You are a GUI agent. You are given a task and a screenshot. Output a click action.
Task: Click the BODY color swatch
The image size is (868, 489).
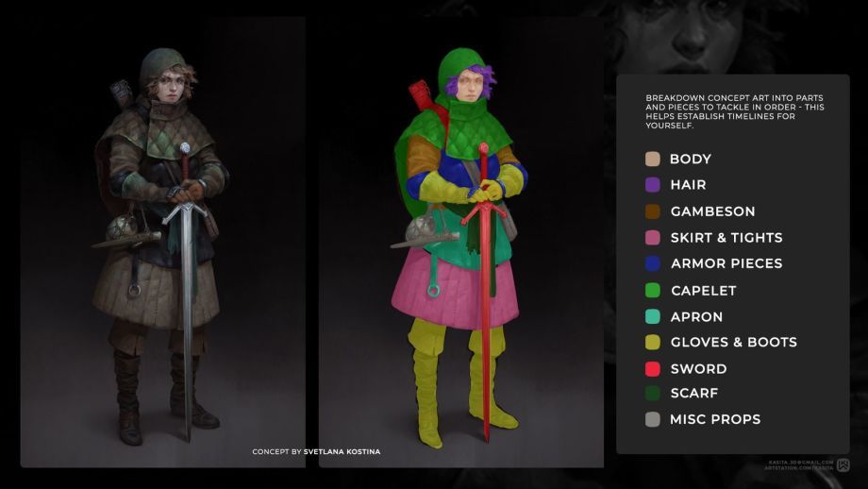653,159
